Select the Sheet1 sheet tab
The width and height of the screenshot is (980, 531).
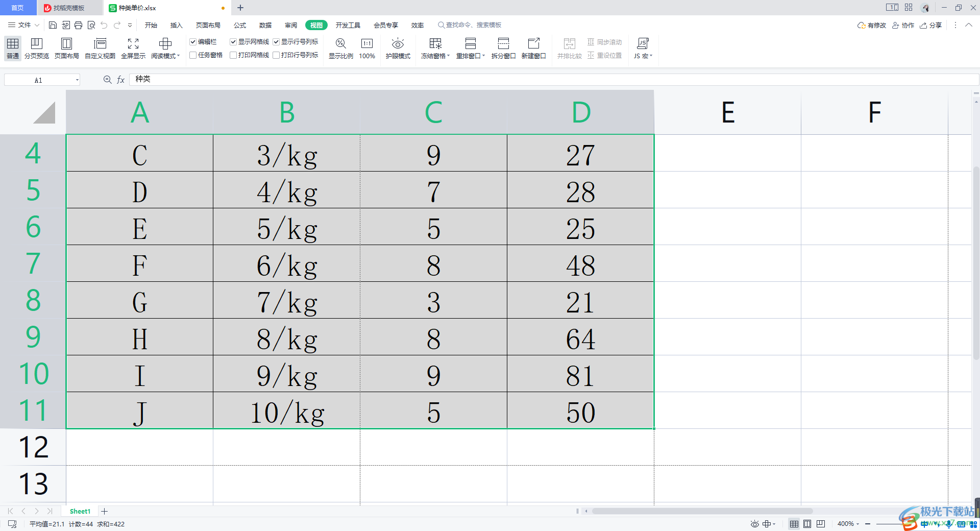pos(80,511)
